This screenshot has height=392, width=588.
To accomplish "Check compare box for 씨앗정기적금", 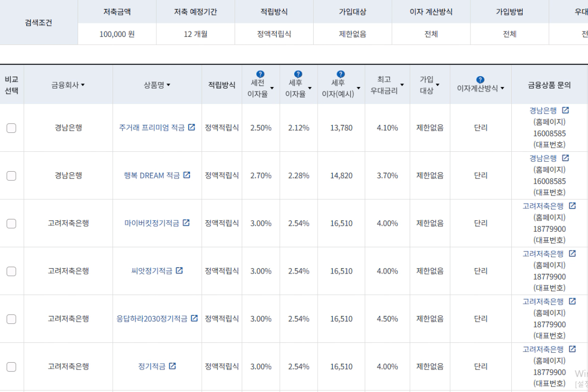I will pyautogui.click(x=11, y=271).
